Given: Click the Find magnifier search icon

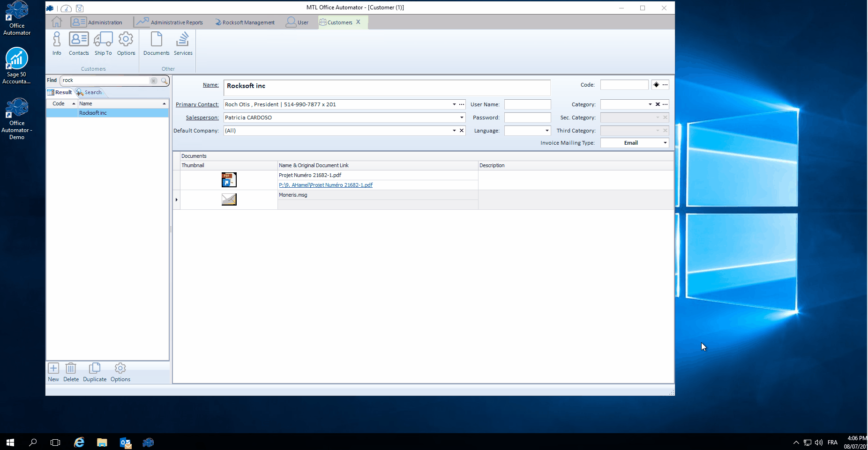Looking at the screenshot, I should click(x=164, y=81).
